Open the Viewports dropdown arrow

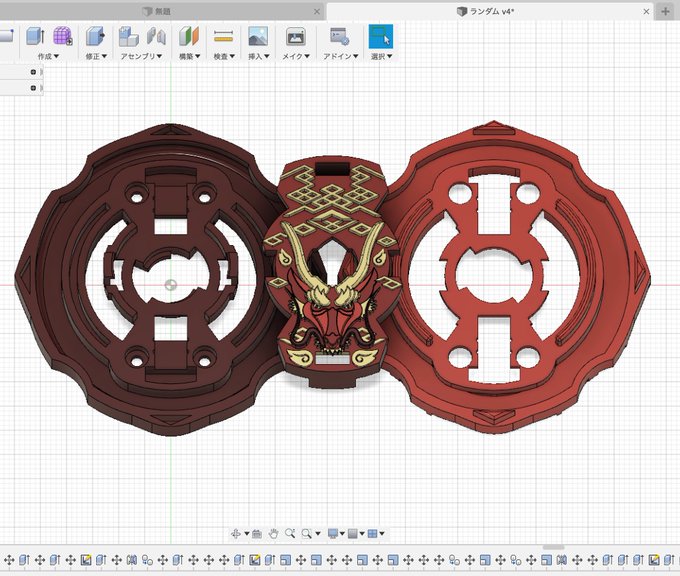(x=382, y=533)
